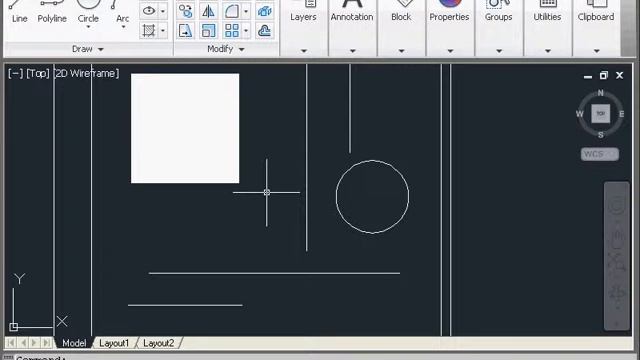Viewport: 640px width, 360px height.
Task: Click previous layout tab arrow
Action: 23,342
